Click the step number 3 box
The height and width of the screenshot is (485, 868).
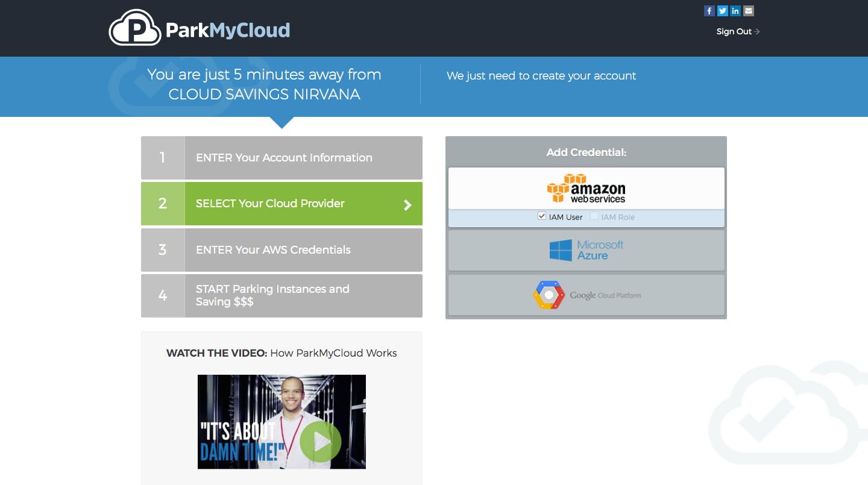click(x=163, y=250)
